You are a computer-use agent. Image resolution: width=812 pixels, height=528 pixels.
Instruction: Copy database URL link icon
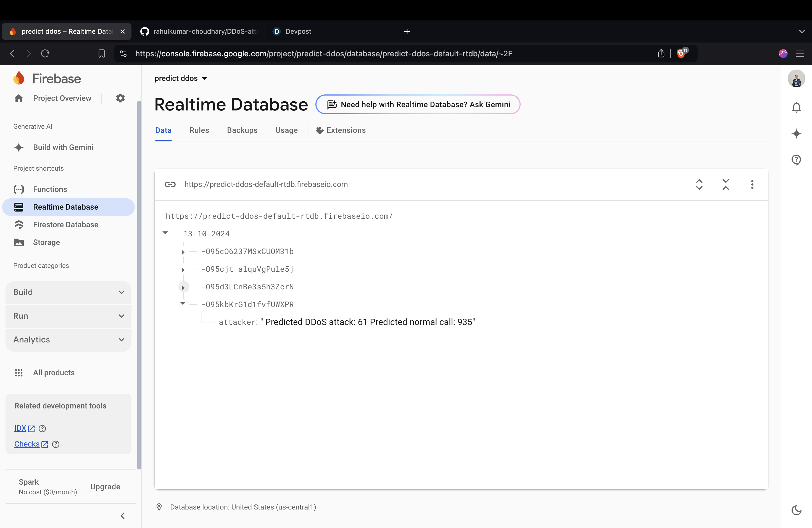tap(170, 184)
